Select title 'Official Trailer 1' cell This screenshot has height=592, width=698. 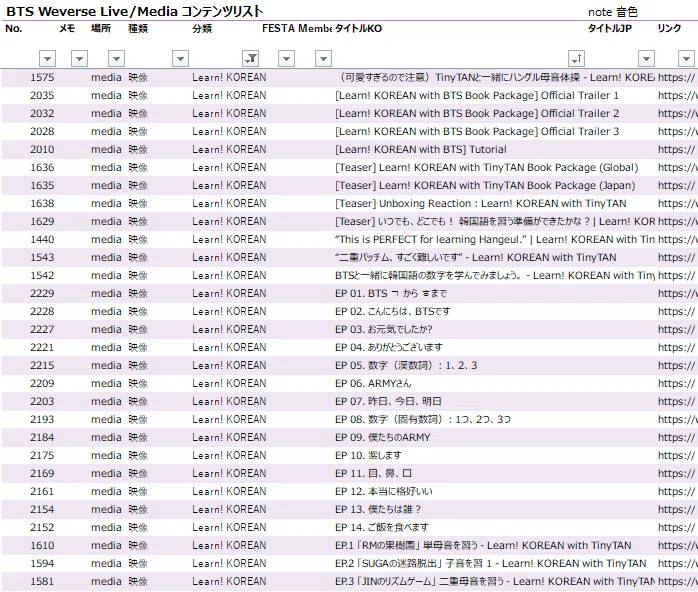[x=477, y=95]
